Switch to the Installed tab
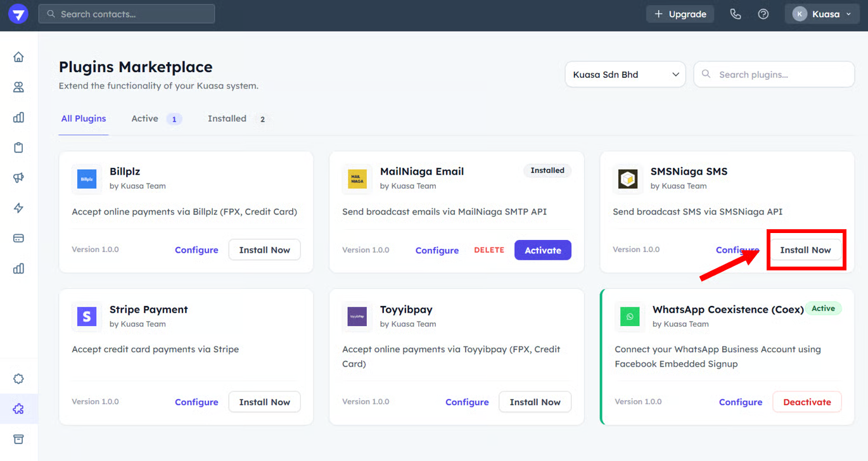Viewport: 868px width, 461px height. pos(227,118)
